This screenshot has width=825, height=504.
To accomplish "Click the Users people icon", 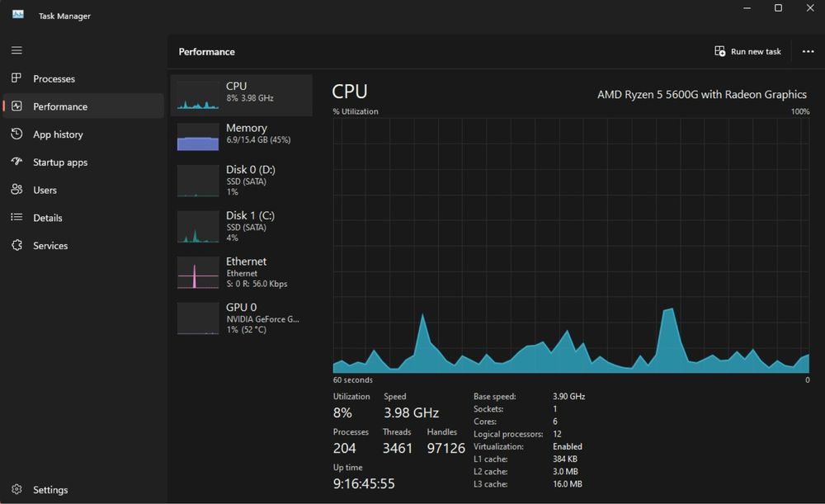I will point(16,190).
